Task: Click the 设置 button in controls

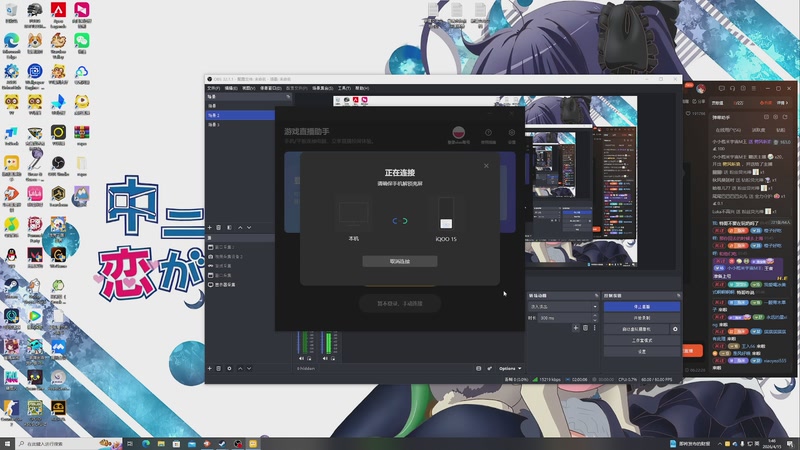Action: 642,352
